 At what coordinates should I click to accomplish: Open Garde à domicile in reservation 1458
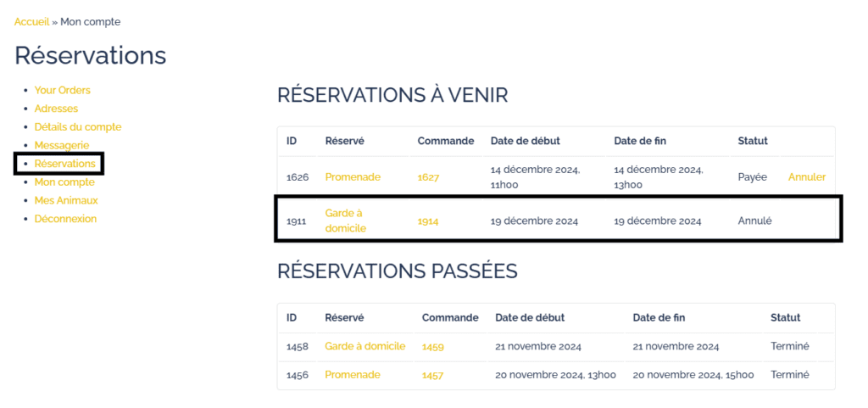pos(365,346)
